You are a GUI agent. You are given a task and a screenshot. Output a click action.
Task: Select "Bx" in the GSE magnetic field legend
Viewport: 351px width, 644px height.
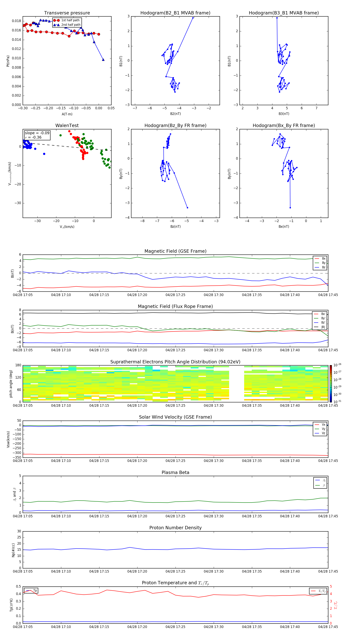point(320,259)
